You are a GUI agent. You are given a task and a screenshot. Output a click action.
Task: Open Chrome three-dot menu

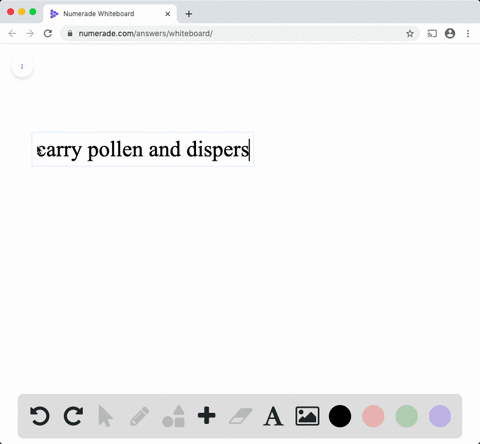click(x=468, y=33)
